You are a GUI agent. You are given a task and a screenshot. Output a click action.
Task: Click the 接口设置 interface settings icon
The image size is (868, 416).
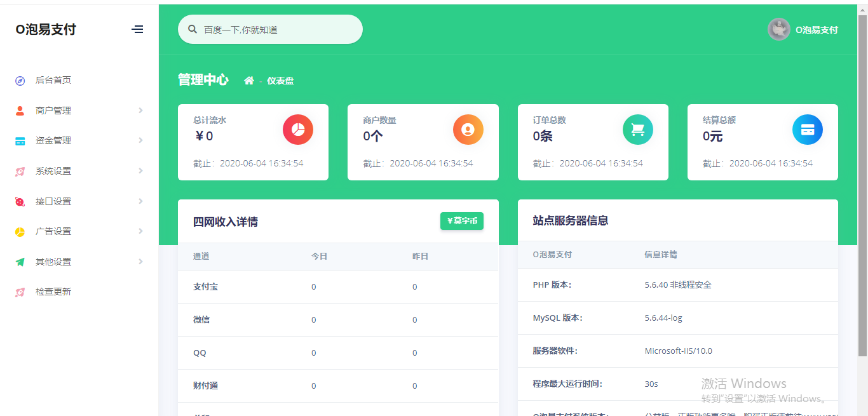[19, 201]
